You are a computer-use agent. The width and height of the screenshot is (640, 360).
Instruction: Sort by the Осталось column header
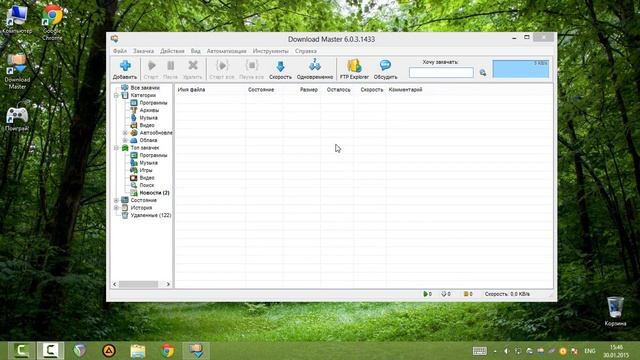(x=337, y=89)
